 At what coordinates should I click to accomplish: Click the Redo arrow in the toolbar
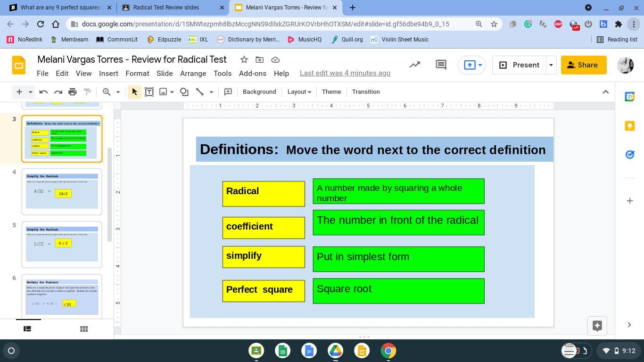point(58,92)
